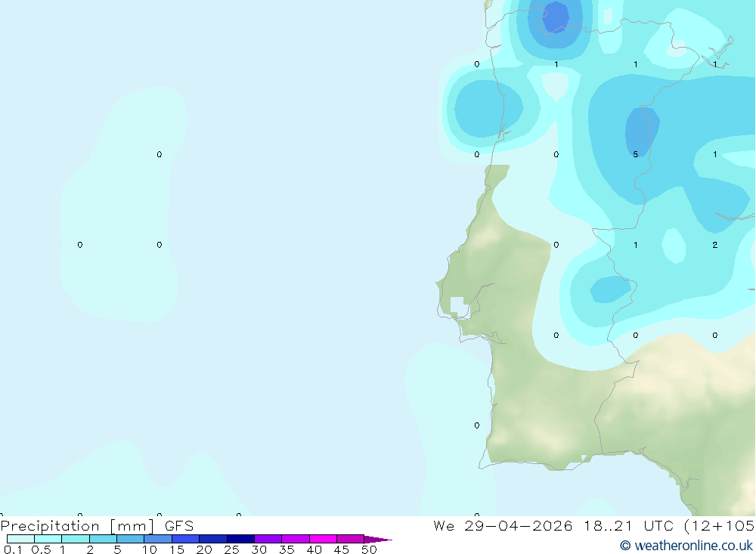Click the 20–25 mm dark blue swatch
Image resolution: width=756 pixels, height=554 pixels.
point(213,539)
